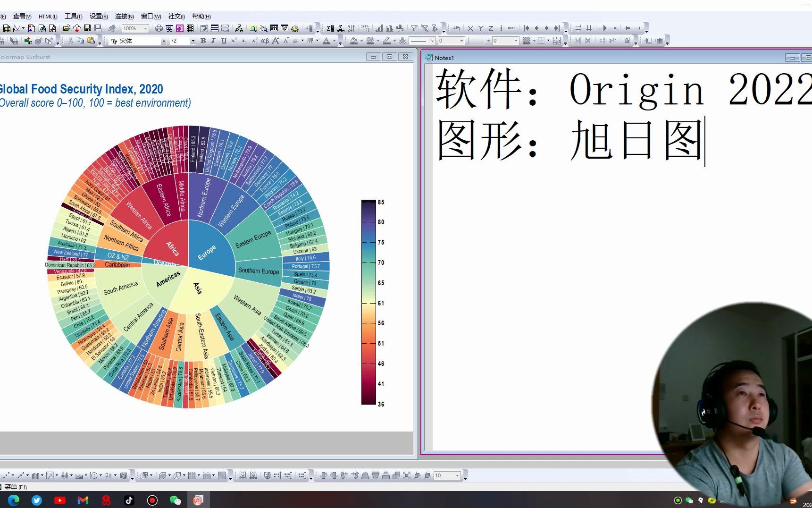Open the text alignment dropdown arrow
The width and height of the screenshot is (812, 508).
click(x=302, y=41)
